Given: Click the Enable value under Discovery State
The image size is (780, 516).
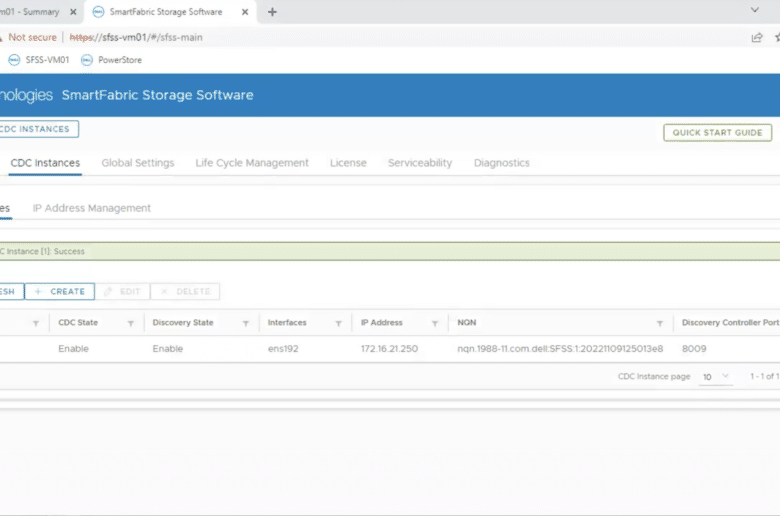Looking at the screenshot, I should click(x=168, y=349).
